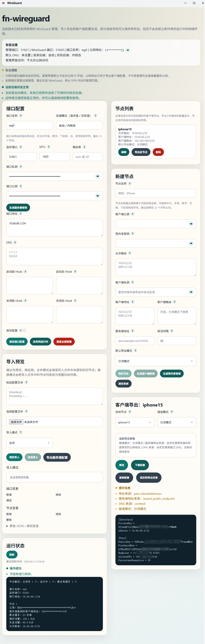Open help icon next to 监听端口

(21, 147)
